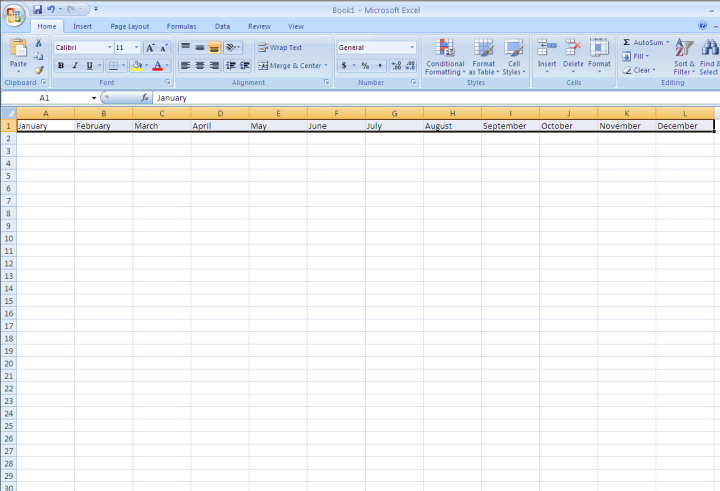
Task: Switch to the View tab
Action: [296, 27]
